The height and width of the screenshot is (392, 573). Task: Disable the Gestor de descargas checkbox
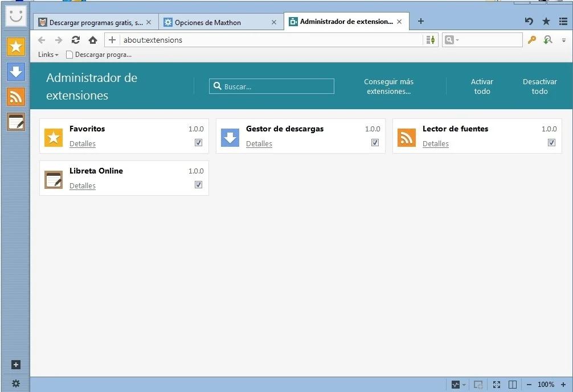[375, 142]
